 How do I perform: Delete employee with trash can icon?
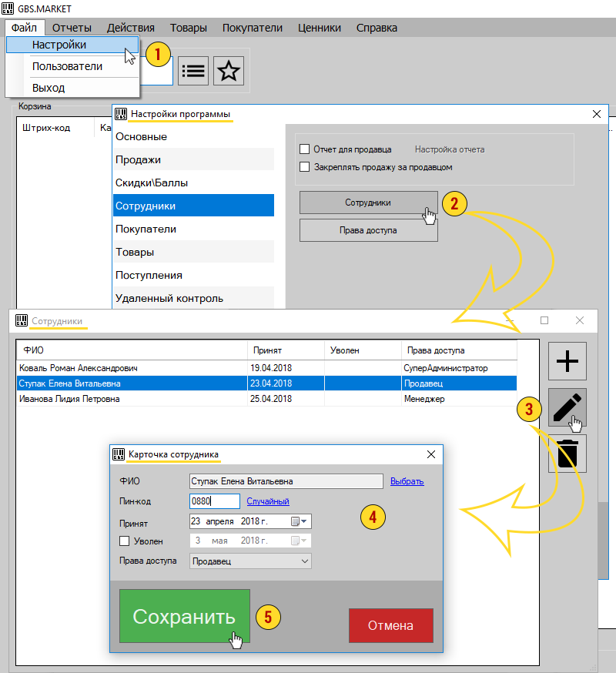coord(567,454)
